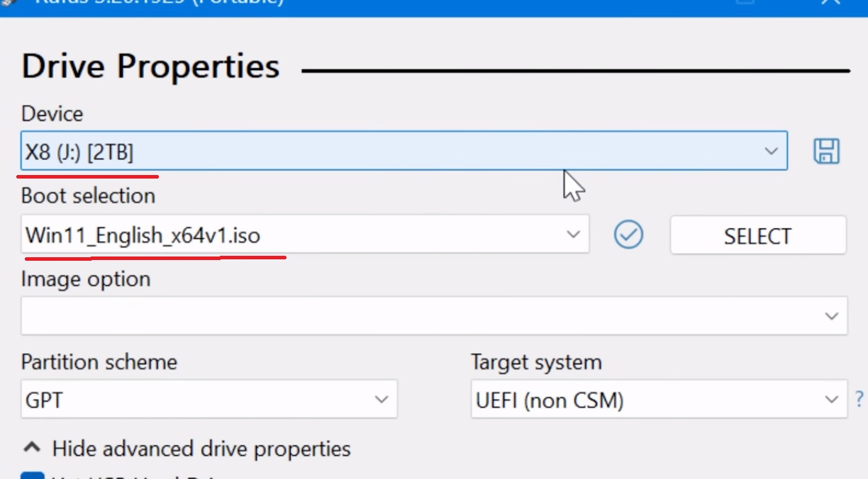Expand the Boot selection dropdown

pyautogui.click(x=574, y=235)
